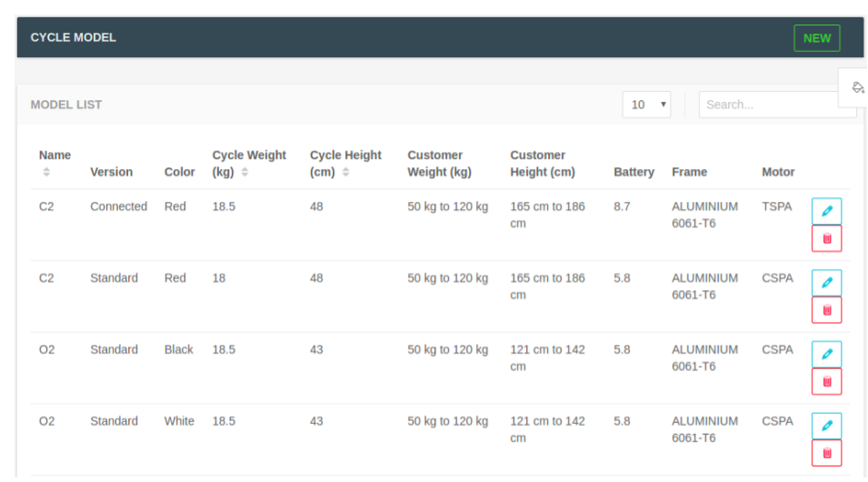Delete the O2 Standard Black model
Viewport: 868px width, 482px height.
826,381
